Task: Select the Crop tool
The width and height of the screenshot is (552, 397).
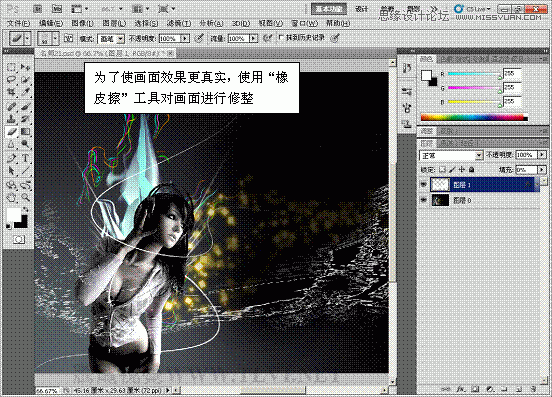Action: (12, 92)
